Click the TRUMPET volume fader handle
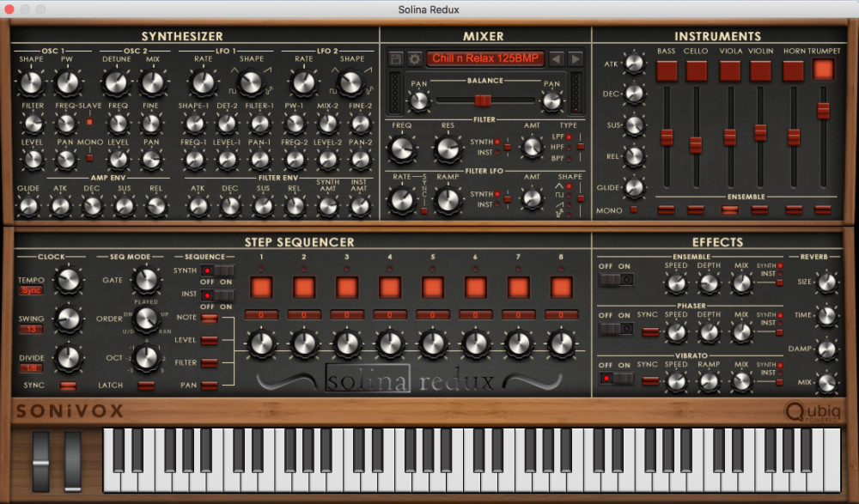 coord(824,110)
